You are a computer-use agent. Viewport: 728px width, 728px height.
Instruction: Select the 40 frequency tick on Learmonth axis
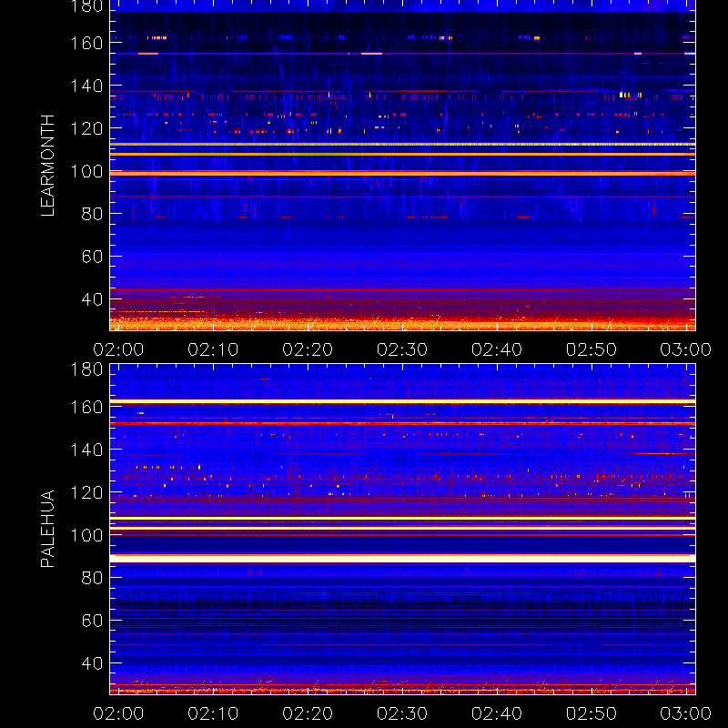click(92, 299)
